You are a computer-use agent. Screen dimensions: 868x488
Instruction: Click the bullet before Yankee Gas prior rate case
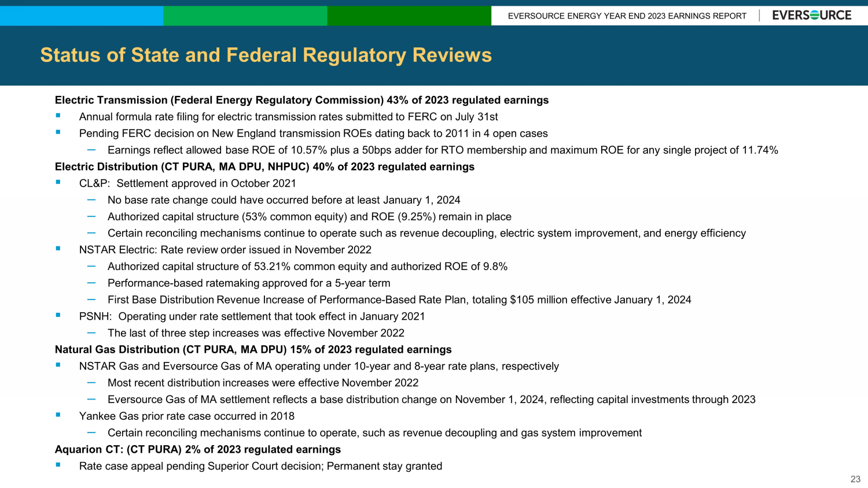tap(58, 415)
